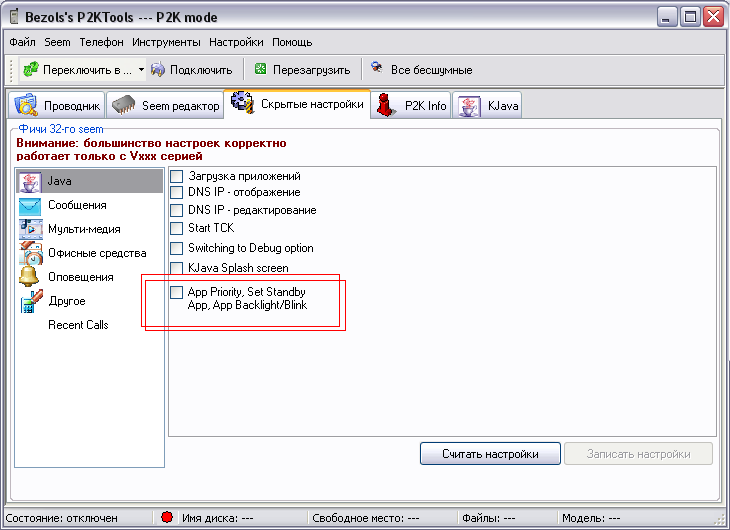Maximize the P2KTools window
Viewport: 730px width, 530px height.
pos(690,17)
